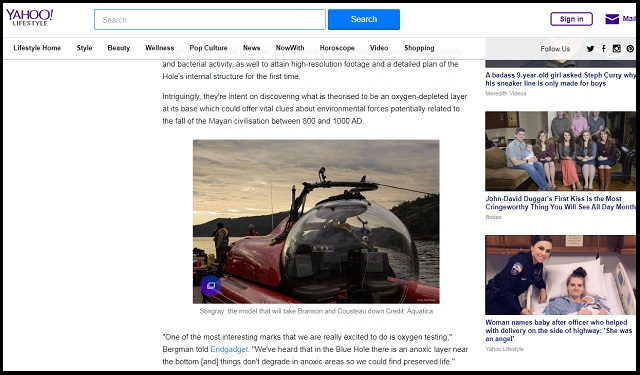The height and width of the screenshot is (375, 640).
Task: Open the Pop Culture menu item
Action: tap(208, 48)
